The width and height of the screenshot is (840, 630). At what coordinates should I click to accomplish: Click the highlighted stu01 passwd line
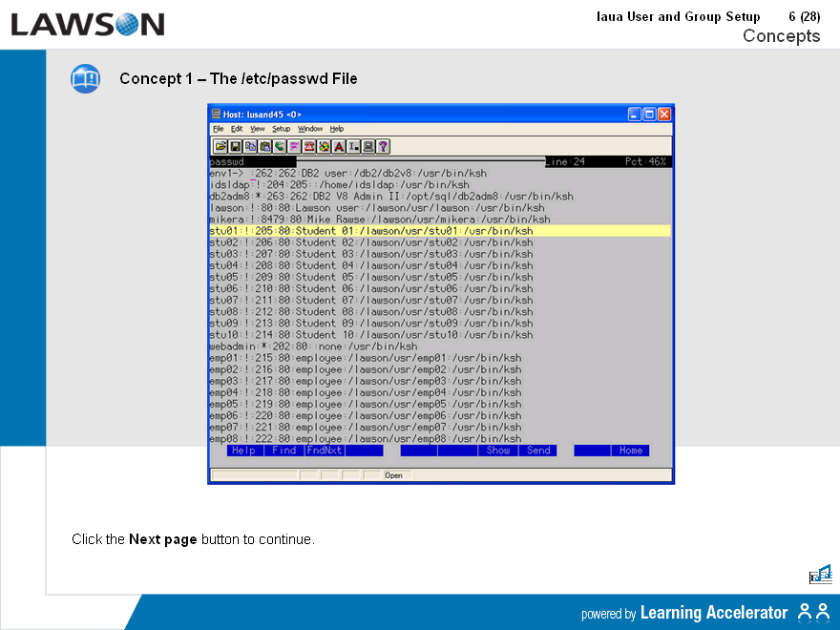point(440,231)
